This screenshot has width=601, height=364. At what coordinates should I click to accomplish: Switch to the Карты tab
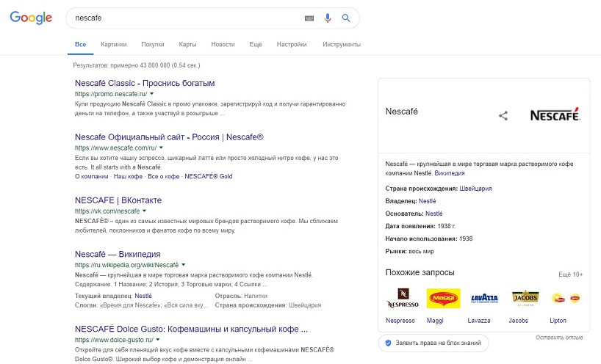(187, 45)
